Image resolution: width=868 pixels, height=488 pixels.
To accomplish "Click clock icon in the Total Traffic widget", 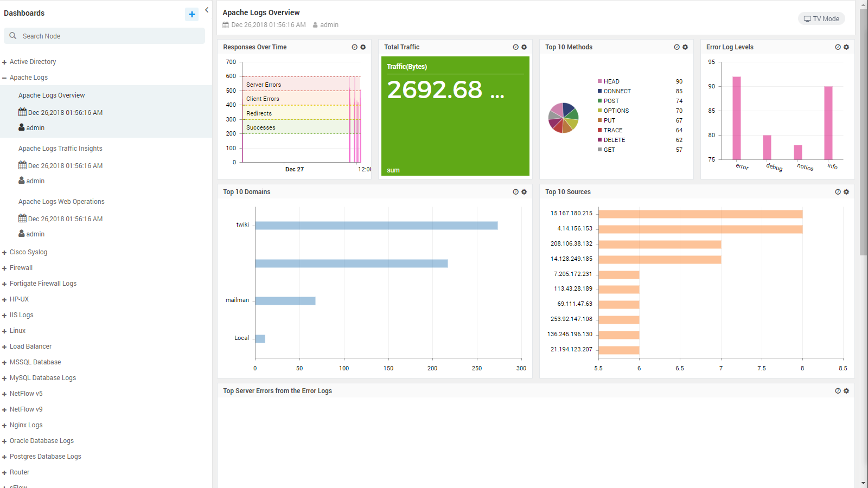I will click(515, 47).
